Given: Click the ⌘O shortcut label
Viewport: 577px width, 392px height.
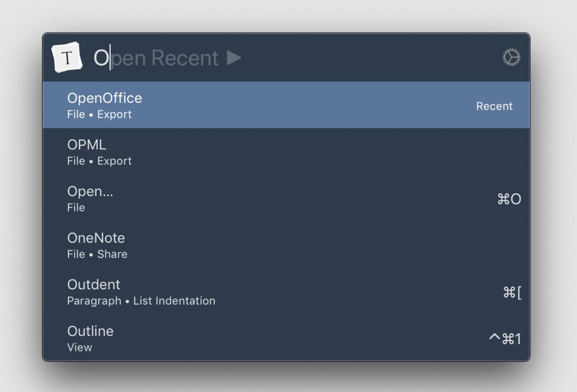Looking at the screenshot, I should [509, 199].
